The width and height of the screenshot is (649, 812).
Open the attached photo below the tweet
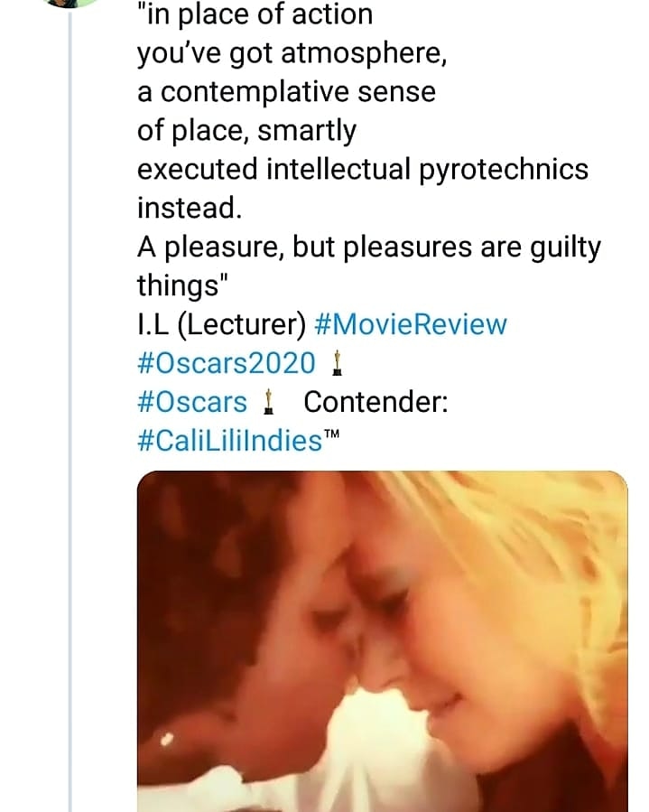click(382, 641)
